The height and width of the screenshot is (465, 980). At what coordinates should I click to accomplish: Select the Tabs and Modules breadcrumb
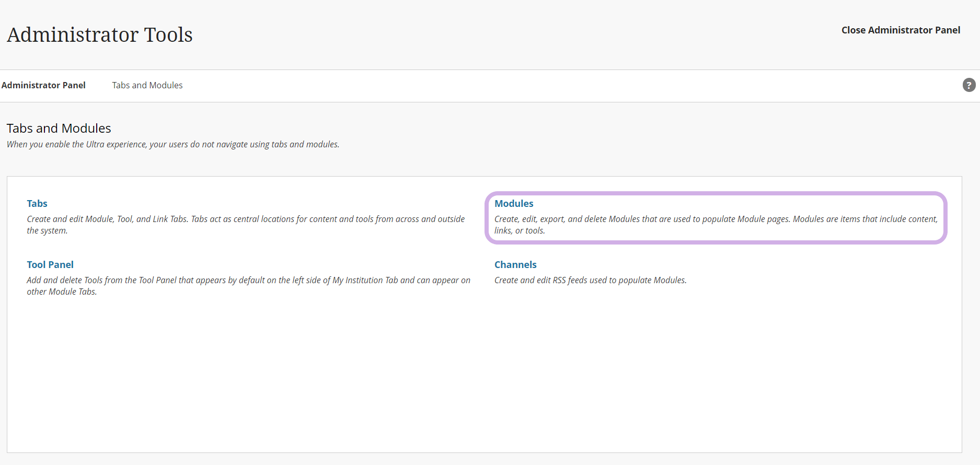click(147, 85)
